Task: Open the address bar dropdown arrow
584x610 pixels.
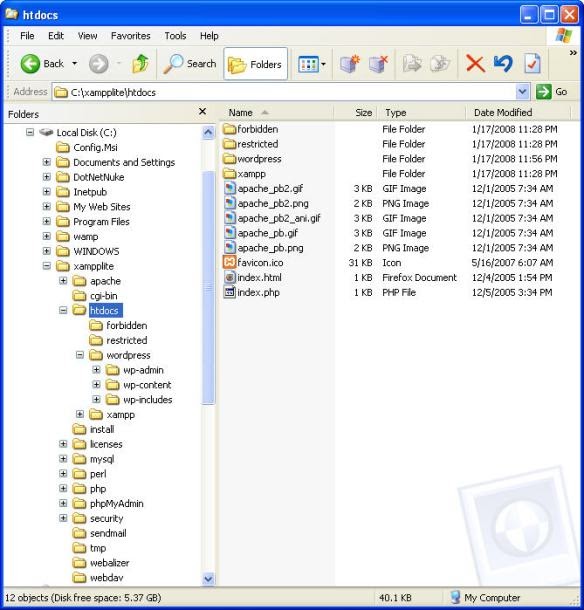Action: point(522,92)
